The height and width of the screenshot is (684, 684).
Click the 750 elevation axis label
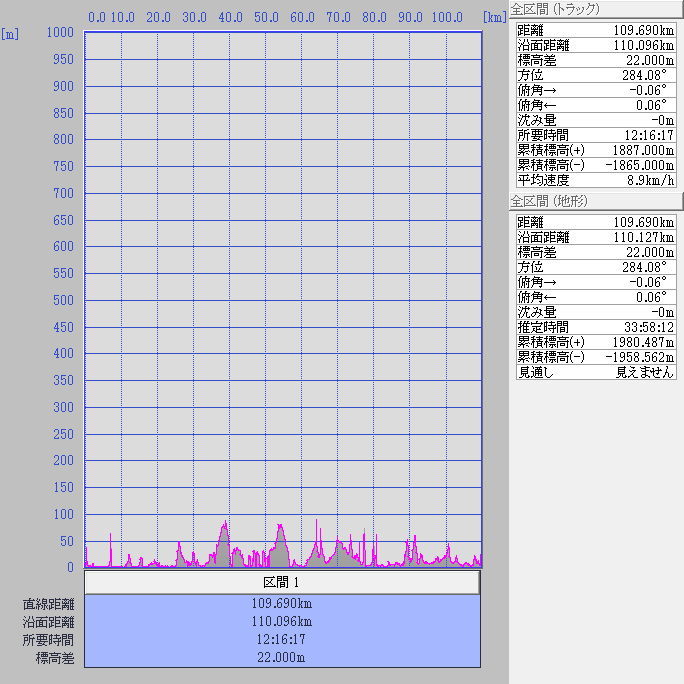pos(63,166)
